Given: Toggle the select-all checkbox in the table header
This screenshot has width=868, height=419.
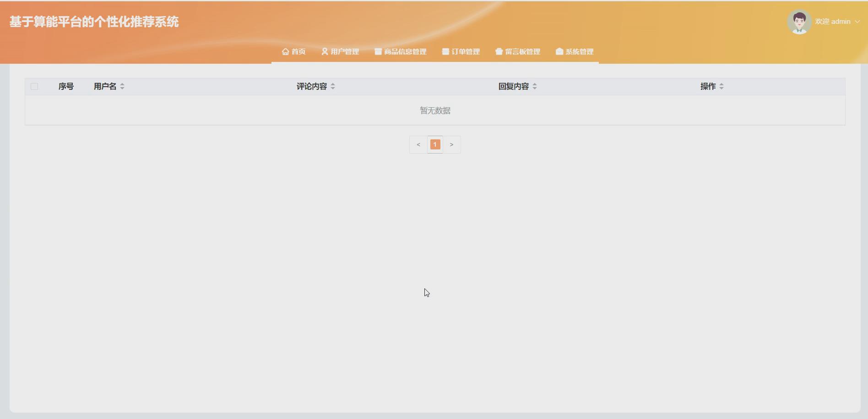Looking at the screenshot, I should [34, 86].
